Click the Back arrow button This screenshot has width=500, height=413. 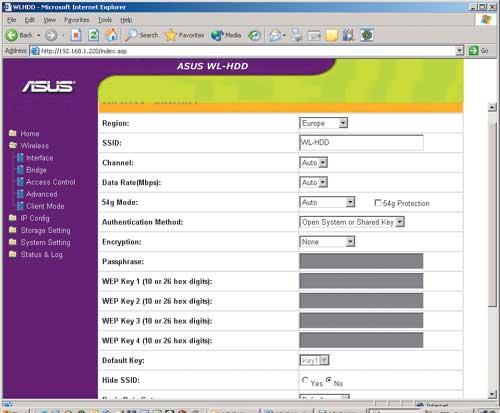click(12, 35)
